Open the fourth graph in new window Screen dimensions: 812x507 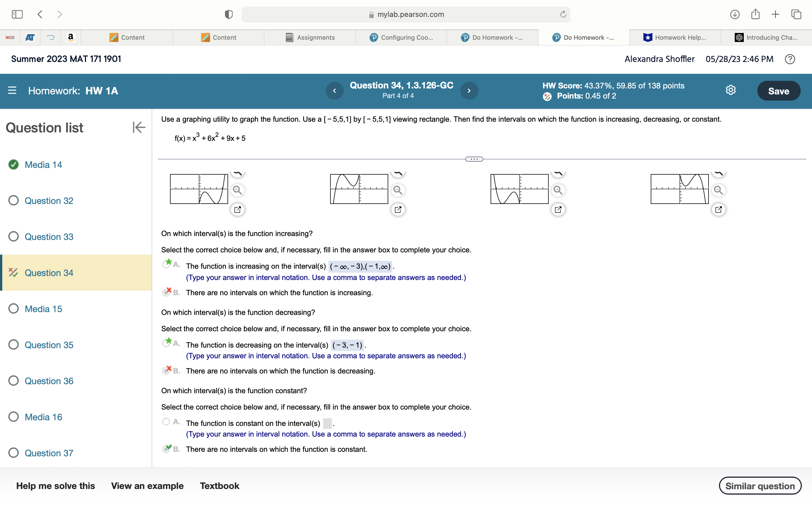click(x=718, y=210)
